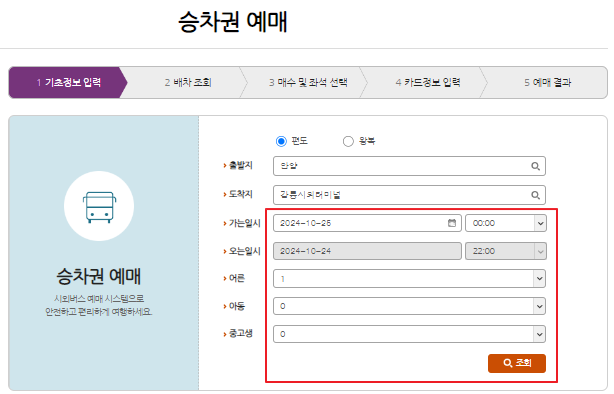The height and width of the screenshot is (394, 614).
Task: Select step 3 매수 및 좌석 선택 tab
Action: point(308,82)
